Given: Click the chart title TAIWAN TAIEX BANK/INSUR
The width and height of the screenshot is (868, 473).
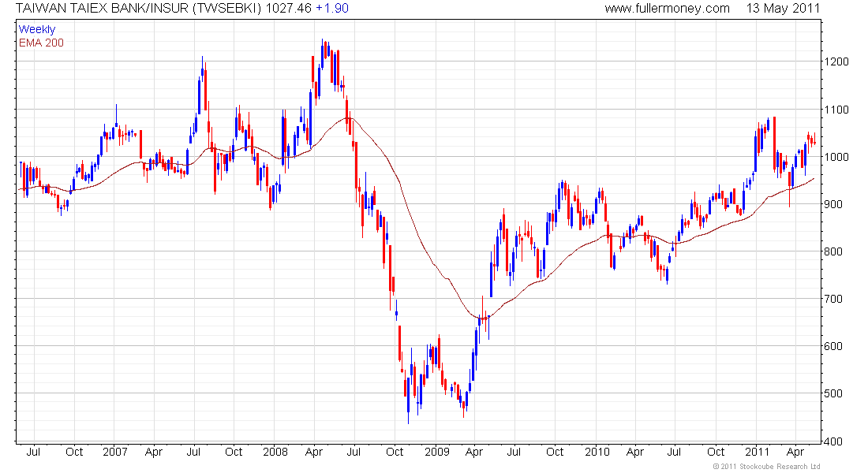Looking at the screenshot, I should [x=102, y=9].
